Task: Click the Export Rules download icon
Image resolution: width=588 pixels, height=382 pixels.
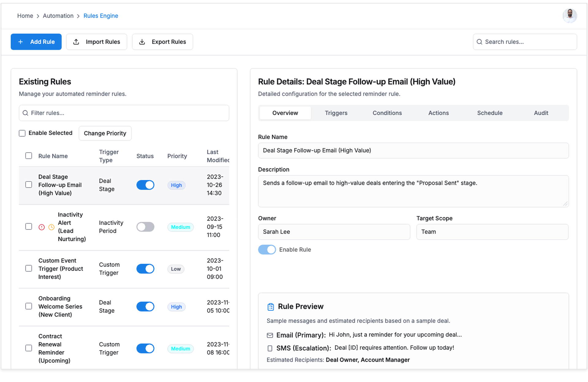Action: [x=142, y=42]
